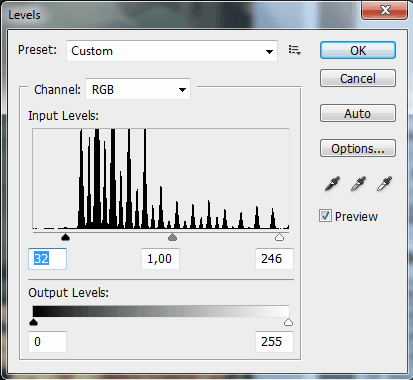This screenshot has height=380, width=413.
Task: Toggle the Preview checkbox
Action: tap(325, 216)
